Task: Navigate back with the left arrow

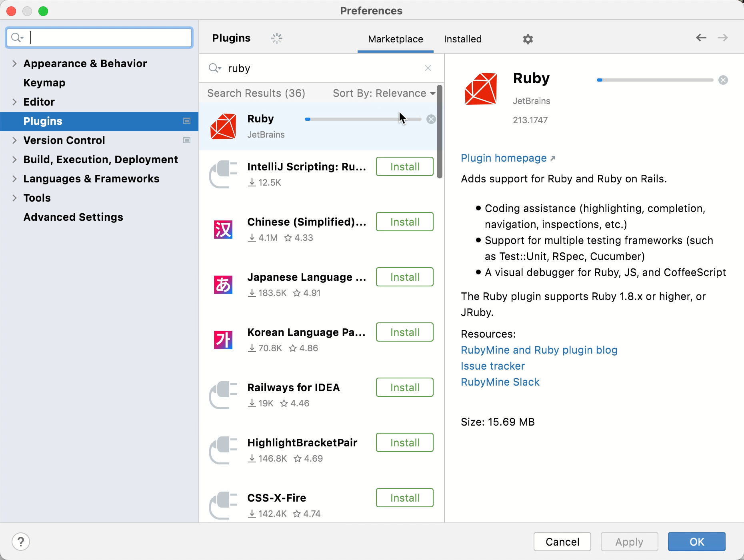Action: pos(701,38)
